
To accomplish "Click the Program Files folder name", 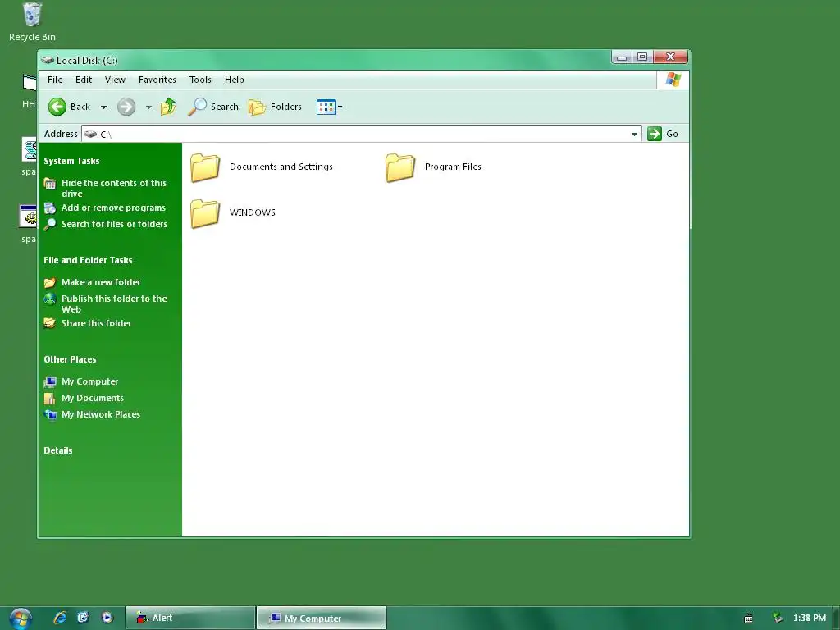I will 453,167.
